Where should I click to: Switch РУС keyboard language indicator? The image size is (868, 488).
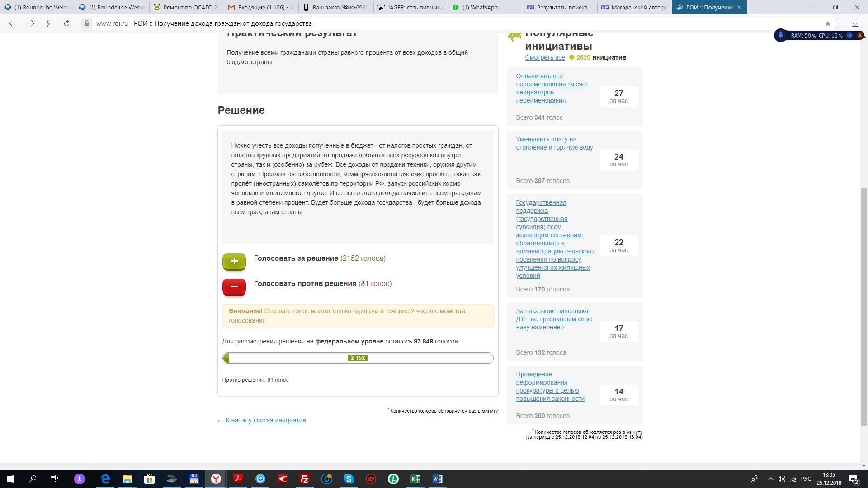(x=806, y=479)
